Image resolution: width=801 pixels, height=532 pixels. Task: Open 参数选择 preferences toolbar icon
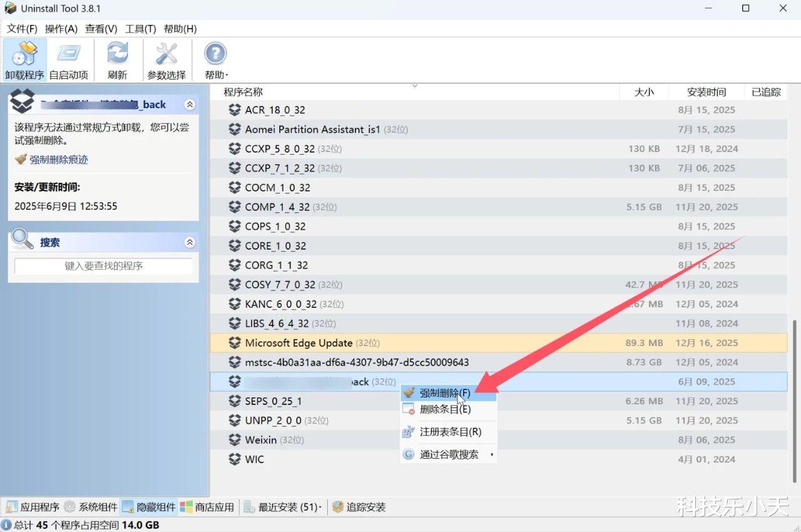click(166, 60)
